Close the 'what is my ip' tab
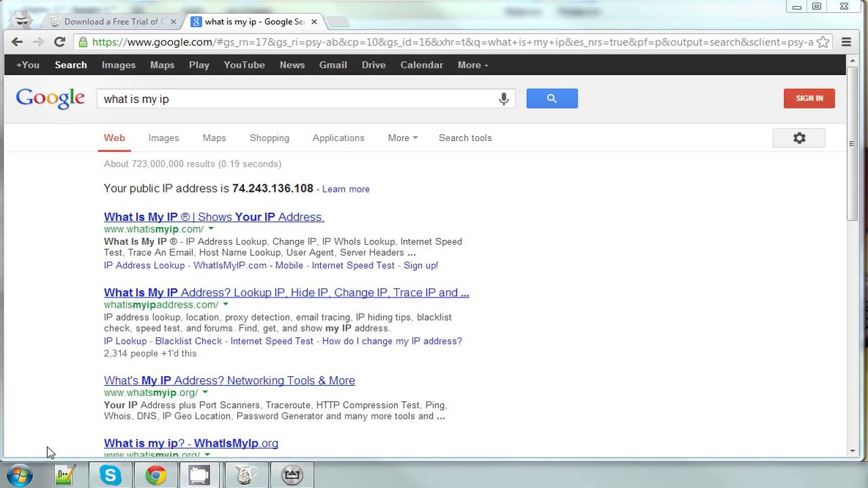The height and width of the screenshot is (488, 868). 314,22
